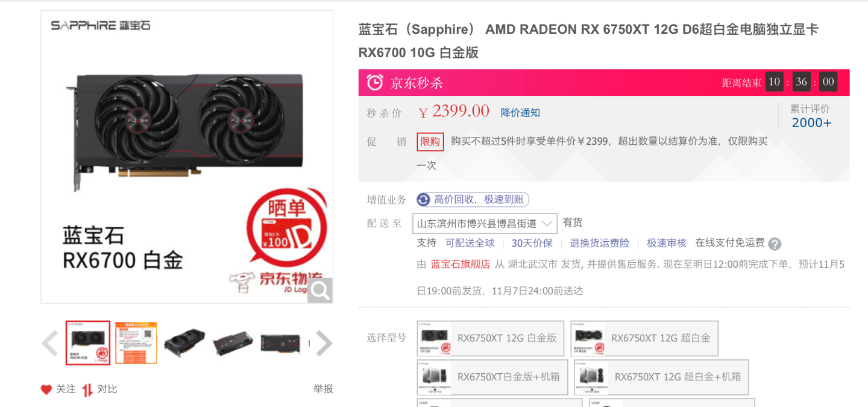Image resolution: width=868 pixels, height=407 pixels.
Task: Click the heart 关注 icon
Action: [46, 390]
